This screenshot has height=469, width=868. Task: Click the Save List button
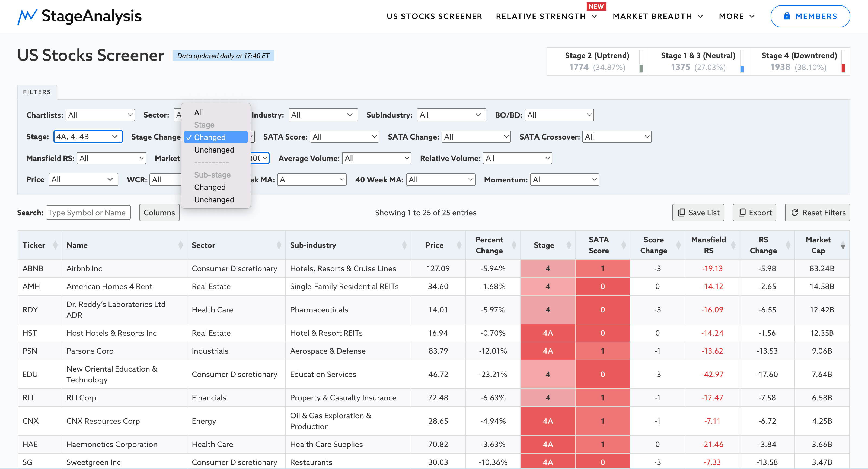pyautogui.click(x=698, y=213)
